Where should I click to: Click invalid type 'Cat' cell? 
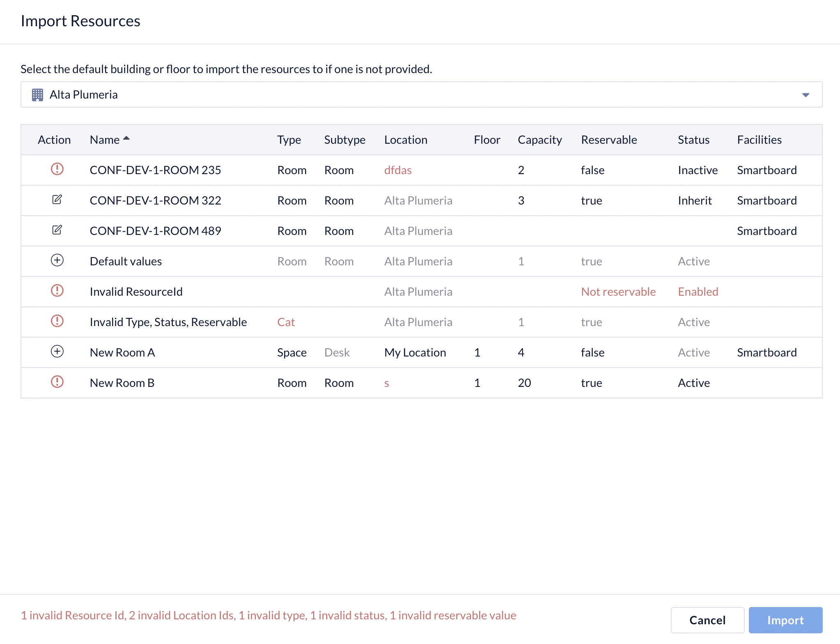tap(286, 322)
